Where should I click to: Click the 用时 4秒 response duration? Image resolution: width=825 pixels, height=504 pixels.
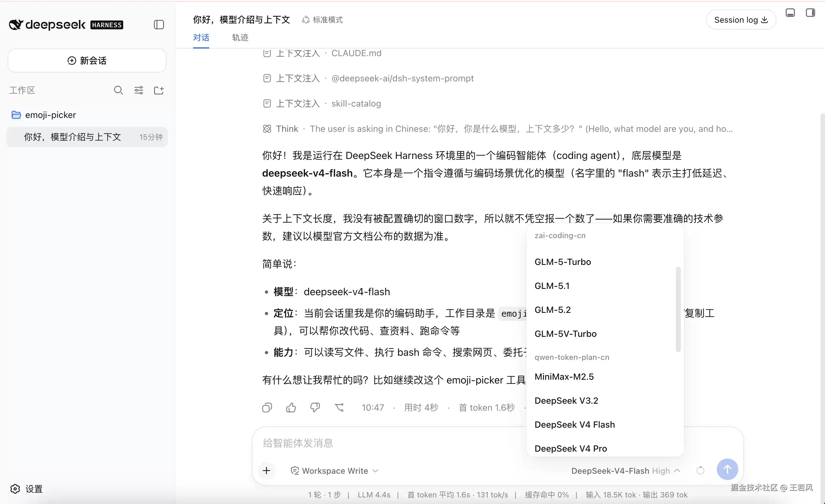point(421,407)
